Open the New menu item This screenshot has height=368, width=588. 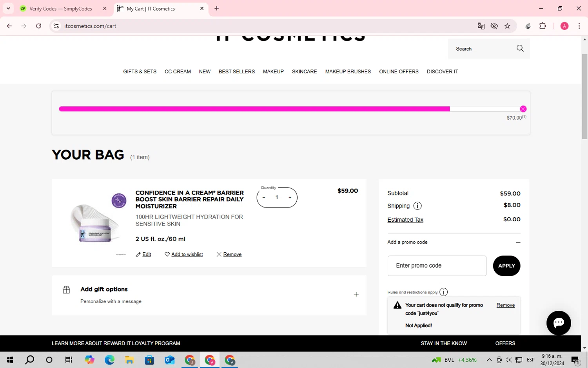[x=205, y=71]
